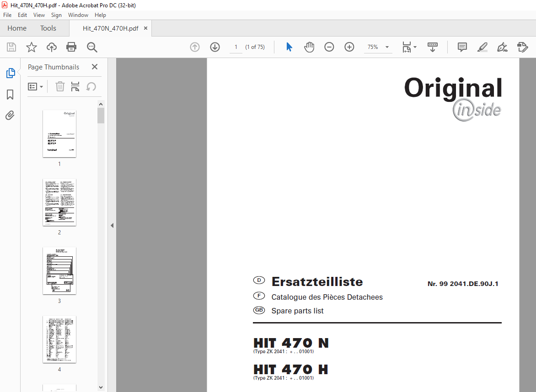This screenshot has height=392, width=536.
Task: Click the insert pages thumbnail icon
Action: click(75, 87)
